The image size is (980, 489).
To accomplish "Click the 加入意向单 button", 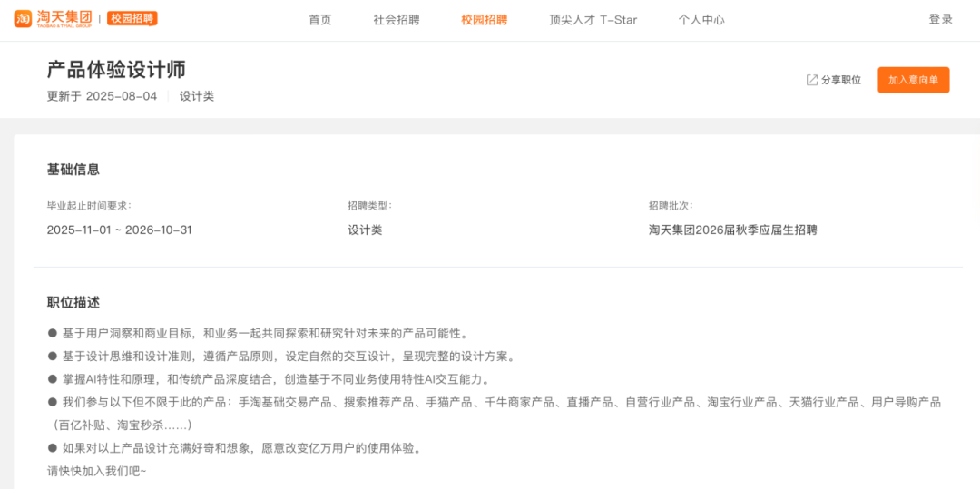I will coord(913,80).
